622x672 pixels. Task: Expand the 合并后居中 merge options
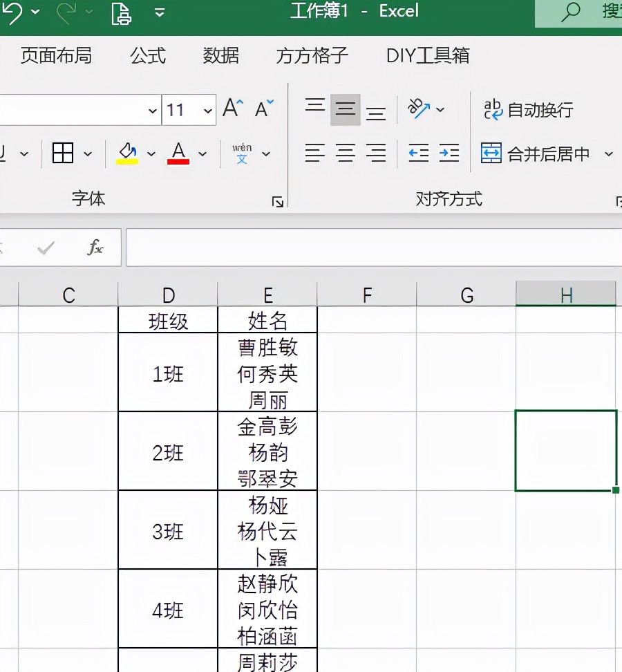pyautogui.click(x=607, y=153)
